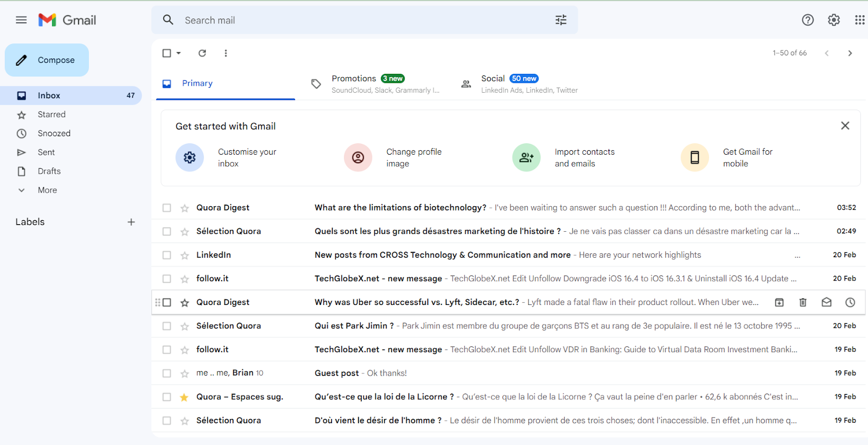
Task: Open search options filter icon
Action: tap(561, 20)
